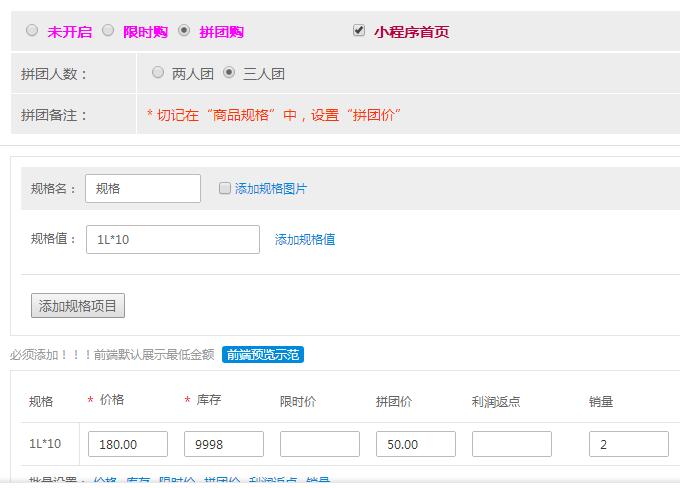
Task: Focus the empty 限时价 input
Action: (x=319, y=444)
